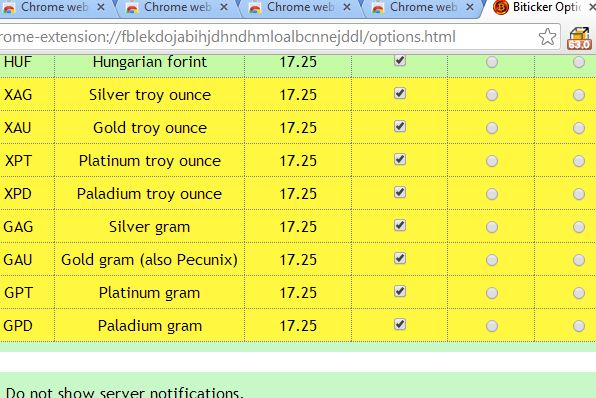Viewport: 596px width, 398px height.
Task: Click the 17.25 value in GPT row
Action: [x=298, y=293]
